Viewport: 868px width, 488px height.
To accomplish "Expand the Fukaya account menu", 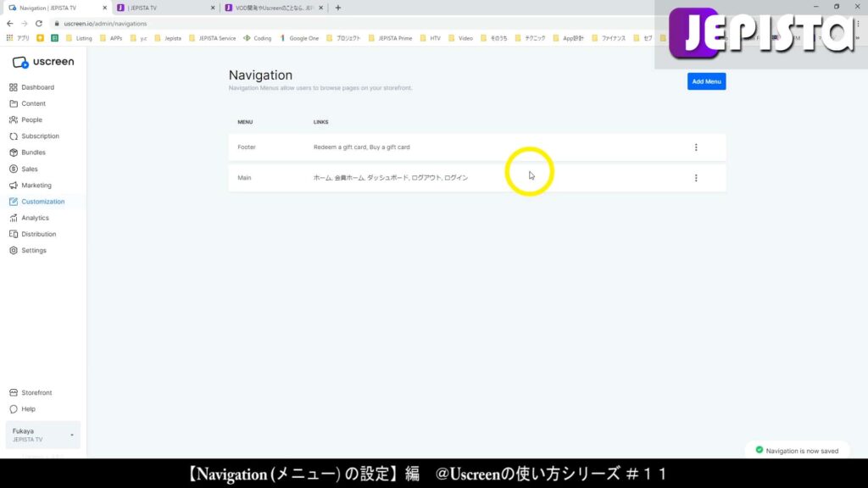I will click(x=42, y=435).
